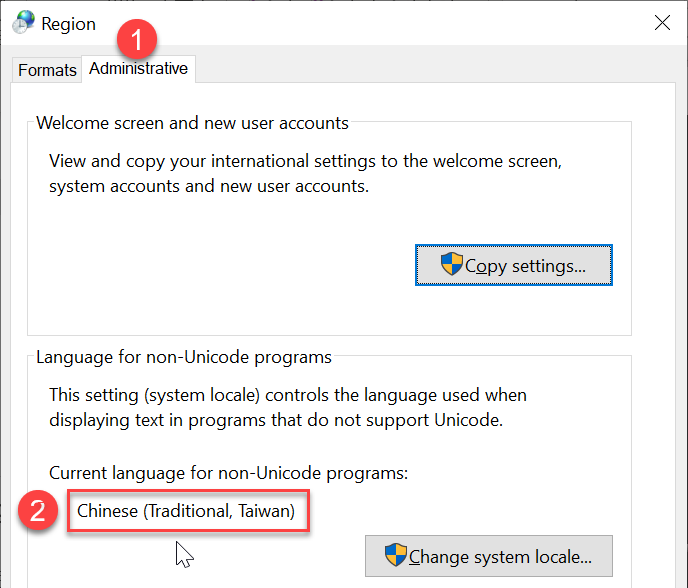Click Change system locale button
Screen dimensions: 688x588
(489, 556)
